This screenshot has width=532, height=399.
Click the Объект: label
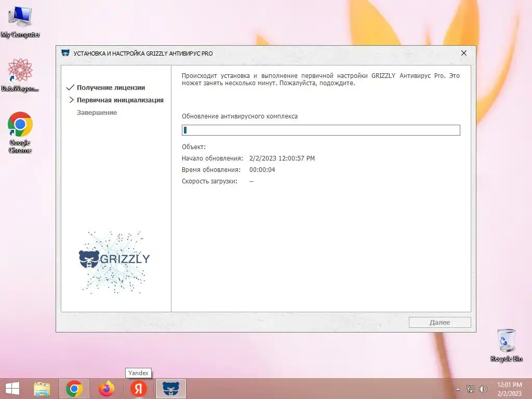pos(194,147)
